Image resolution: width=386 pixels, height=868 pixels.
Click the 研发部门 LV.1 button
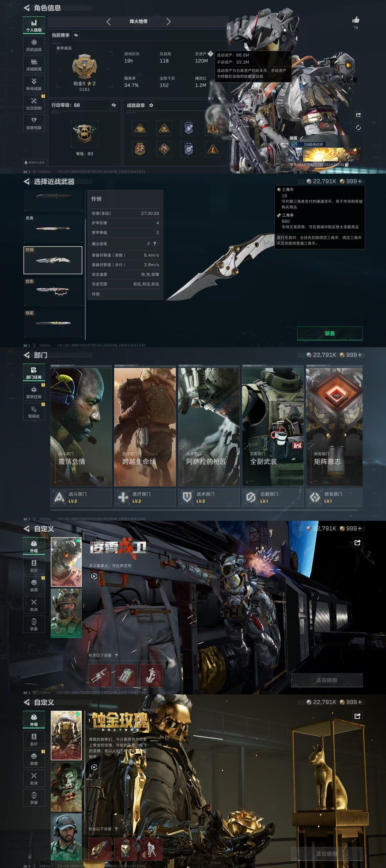(335, 497)
